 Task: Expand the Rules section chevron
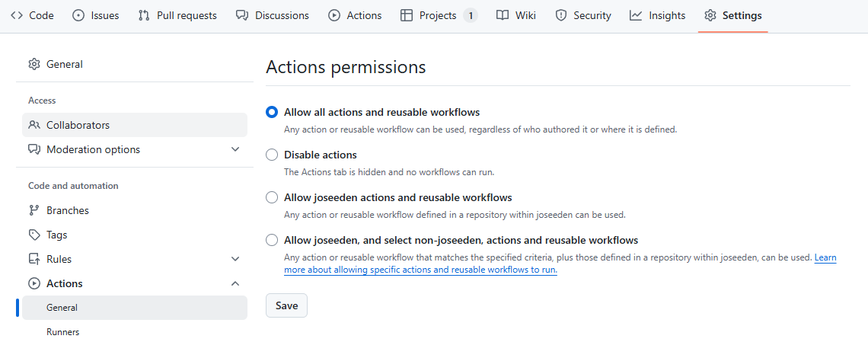[x=235, y=259]
